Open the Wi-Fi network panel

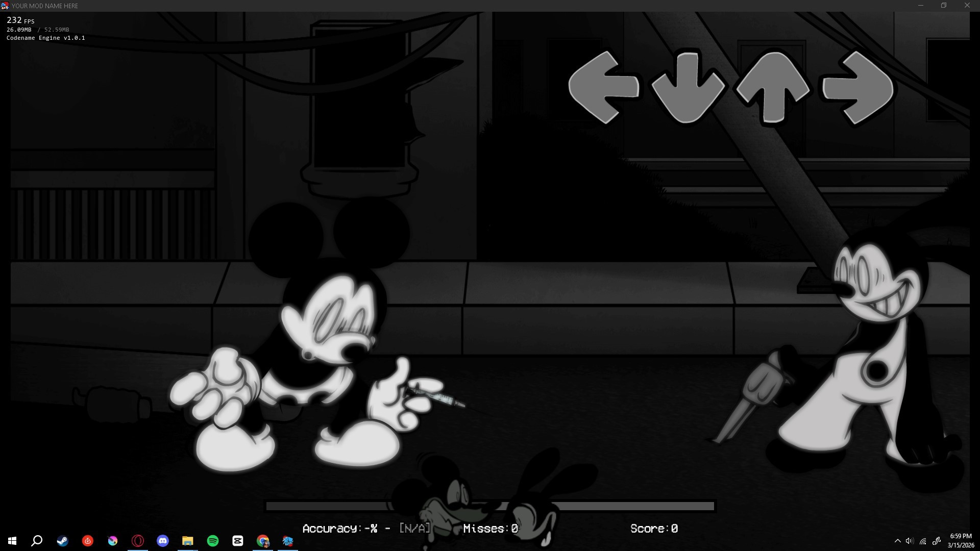coord(923,541)
